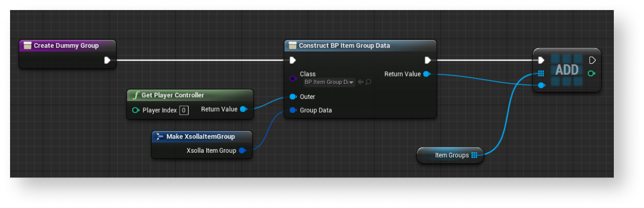Click the Xsolla Item Group output pin

tap(242, 151)
